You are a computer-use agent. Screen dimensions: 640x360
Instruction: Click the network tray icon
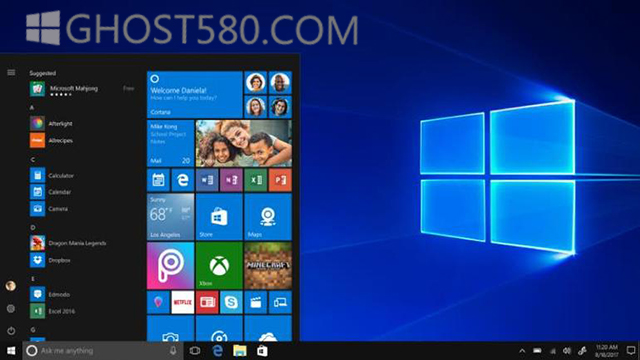[x=552, y=351]
